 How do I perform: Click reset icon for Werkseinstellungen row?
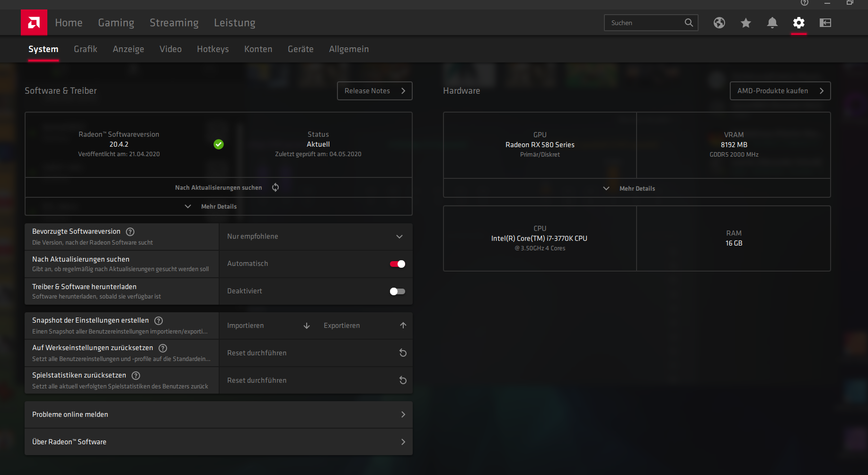(403, 353)
